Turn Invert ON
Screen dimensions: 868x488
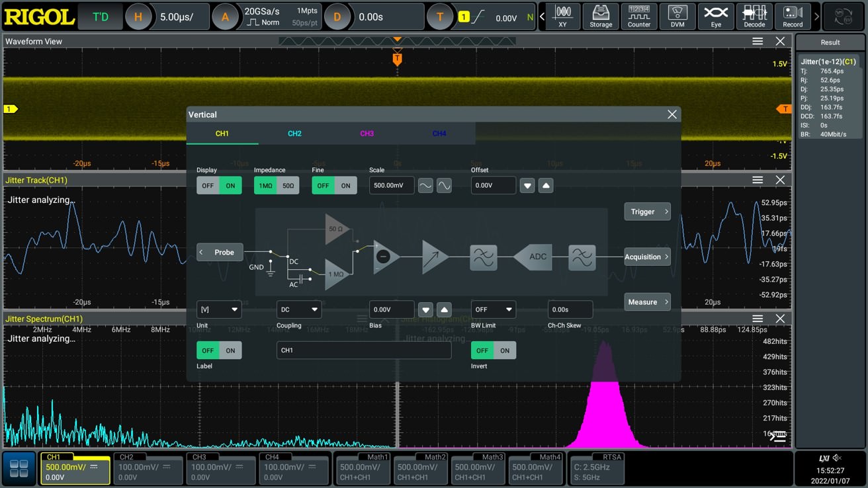[x=505, y=350]
